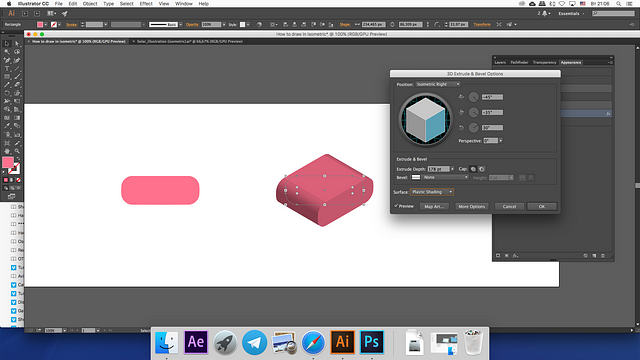Open the Surface Plastic Shading dropdown
Image resolution: width=640 pixels, height=360 pixels.
click(432, 192)
